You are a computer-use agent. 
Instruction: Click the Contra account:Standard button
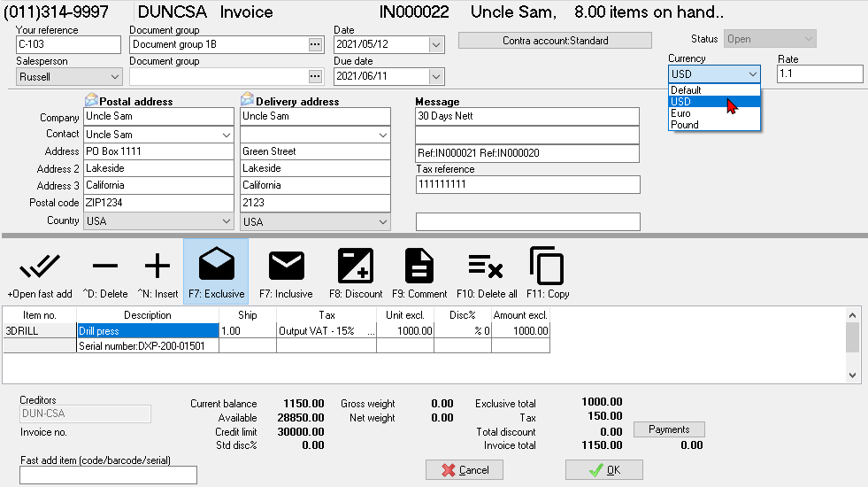click(555, 41)
